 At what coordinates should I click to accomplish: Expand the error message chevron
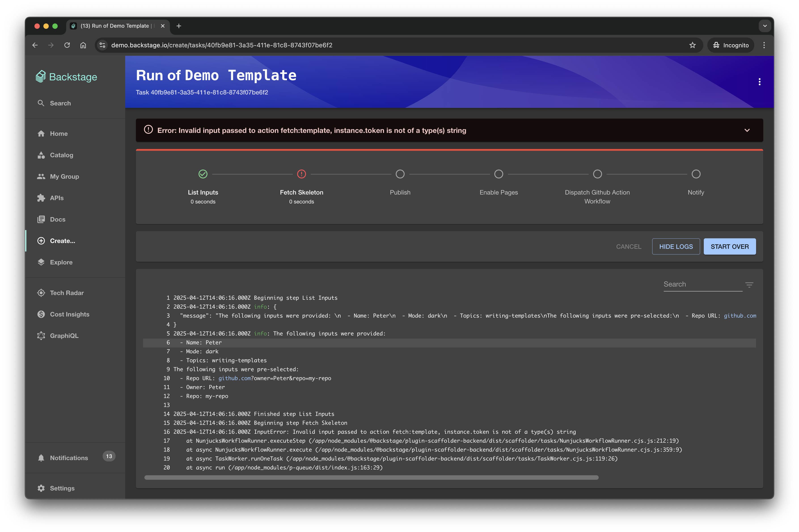coord(747,130)
